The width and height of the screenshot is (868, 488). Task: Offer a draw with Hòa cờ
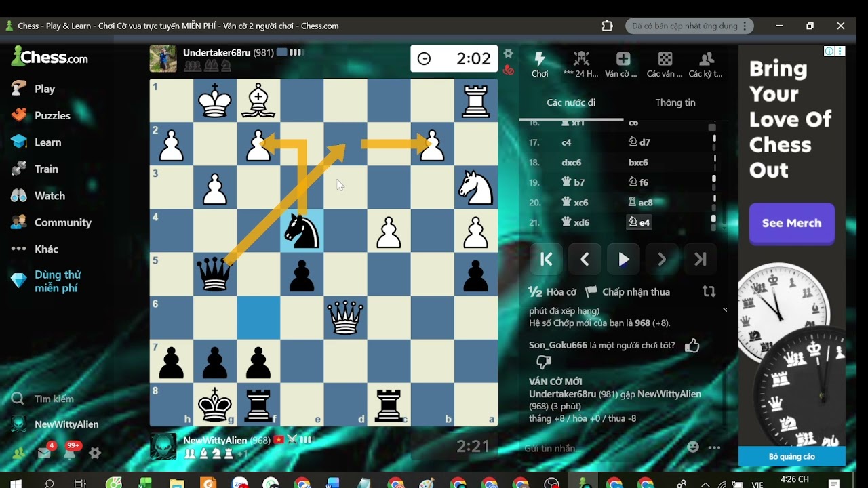coord(552,292)
